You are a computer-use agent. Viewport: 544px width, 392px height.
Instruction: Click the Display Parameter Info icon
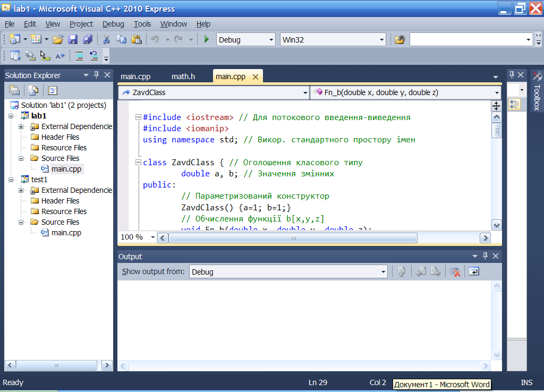pyautogui.click(x=30, y=55)
